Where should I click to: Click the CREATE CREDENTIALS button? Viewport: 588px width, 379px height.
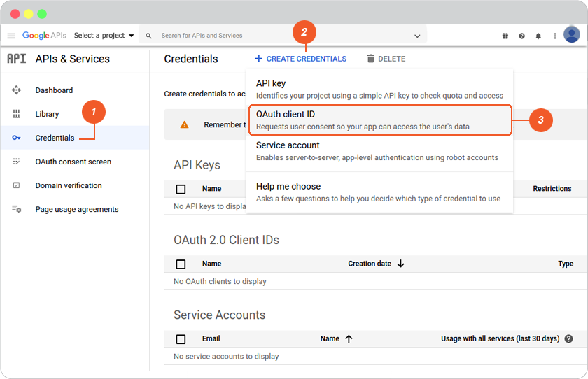[301, 59]
